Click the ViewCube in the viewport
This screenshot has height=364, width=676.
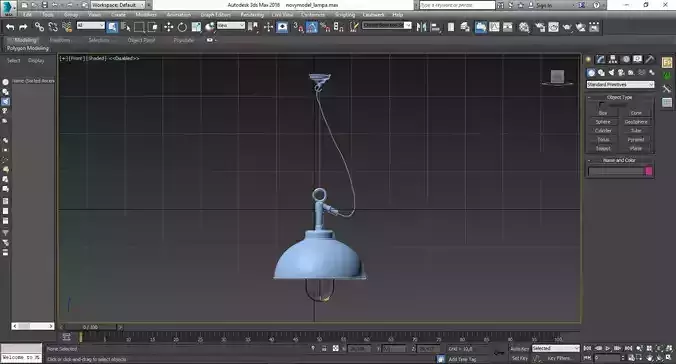point(557,78)
